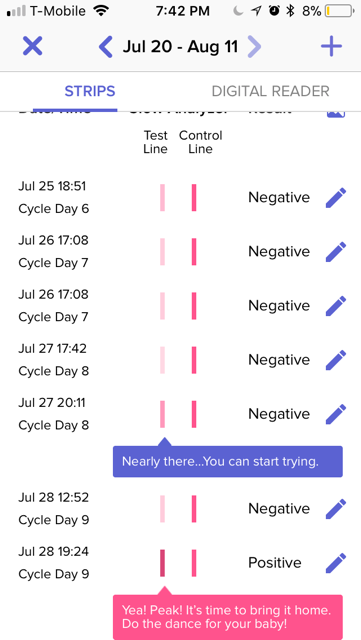Image resolution: width=361 pixels, height=640 pixels.
Task: Close the screen with the X icon
Action: coord(32,46)
